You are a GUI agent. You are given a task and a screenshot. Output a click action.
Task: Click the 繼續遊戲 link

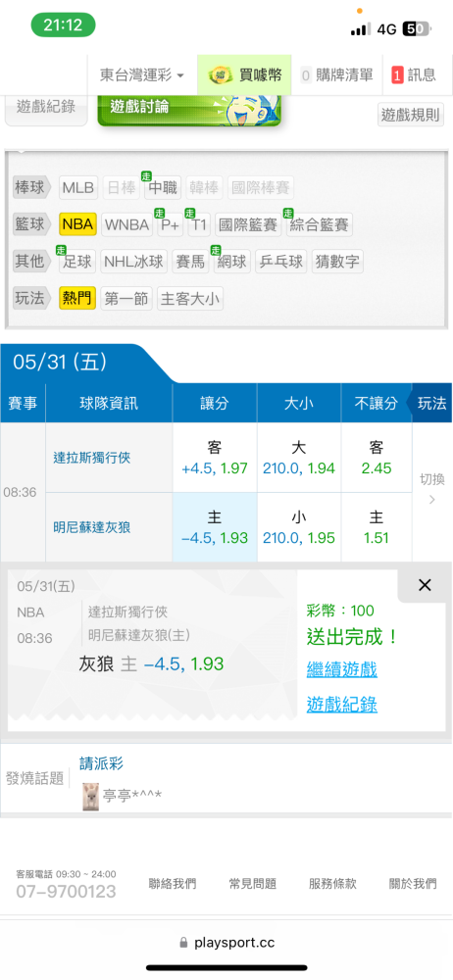click(x=341, y=670)
